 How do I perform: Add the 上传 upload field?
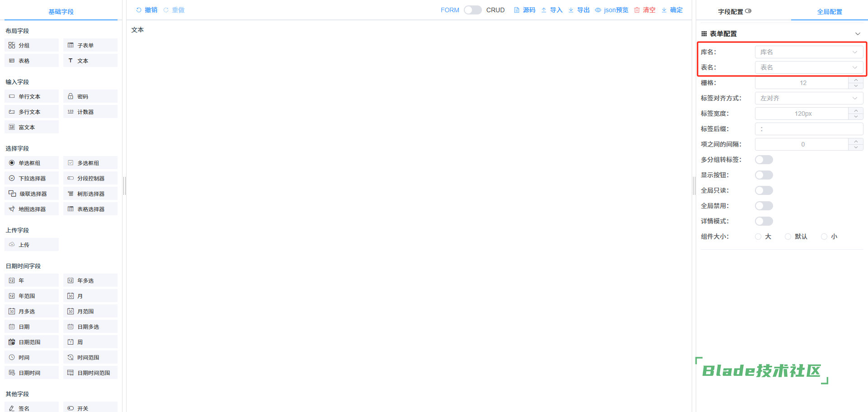32,245
